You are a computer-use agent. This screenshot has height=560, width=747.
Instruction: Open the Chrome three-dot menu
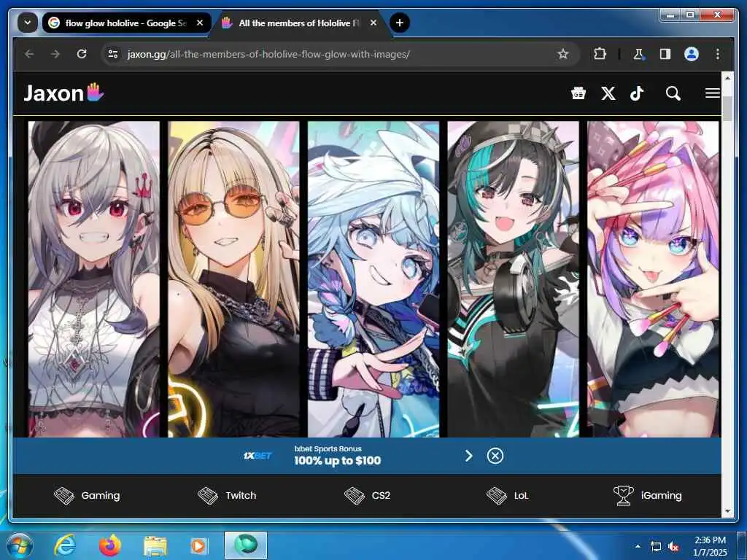click(x=718, y=54)
